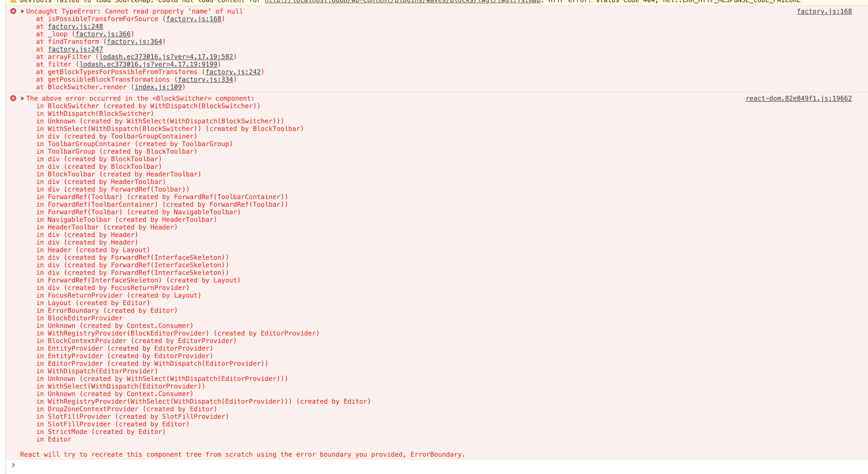Click the console prompt chevron at the bottom
Screen dimensions: 868x474
[x=14, y=465]
